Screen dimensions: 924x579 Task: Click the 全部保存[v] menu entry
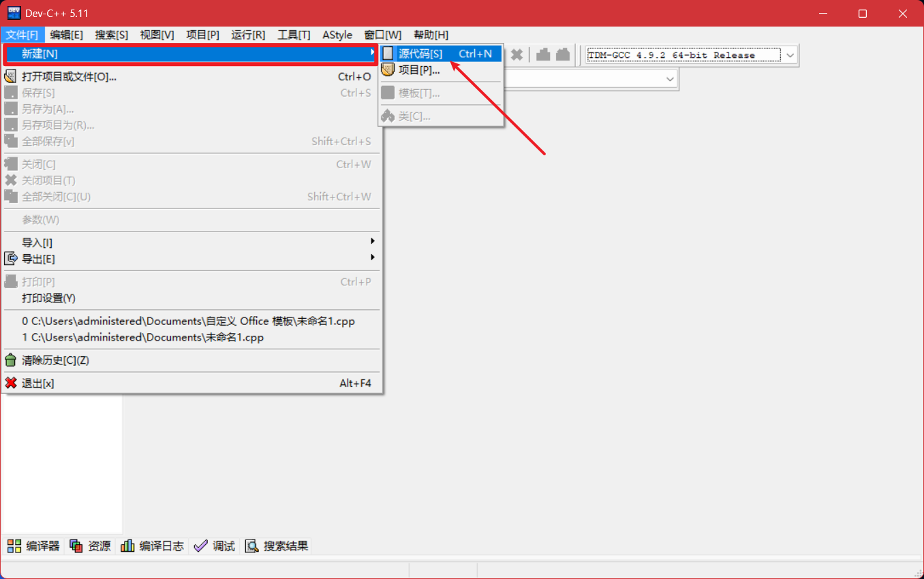coord(191,142)
